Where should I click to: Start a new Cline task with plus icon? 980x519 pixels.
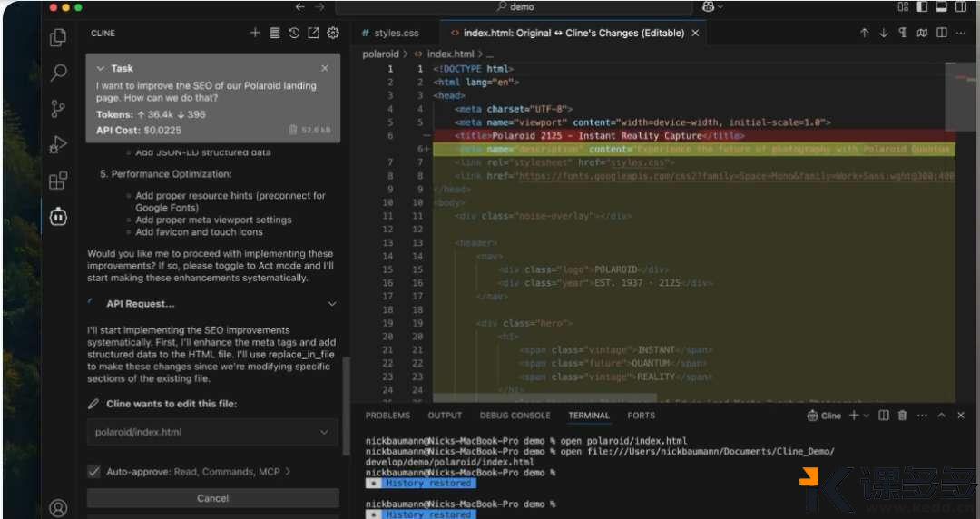coord(254,33)
